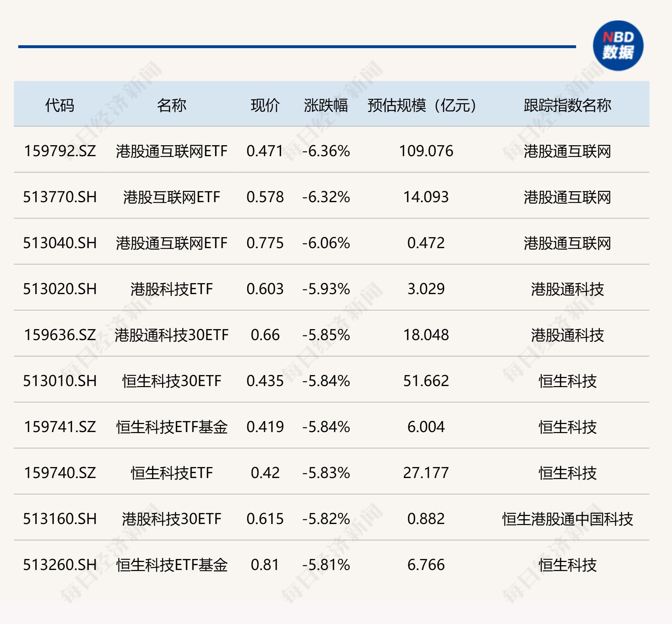Click the scale value 18.048
This screenshot has width=672, height=624.
pos(426,335)
